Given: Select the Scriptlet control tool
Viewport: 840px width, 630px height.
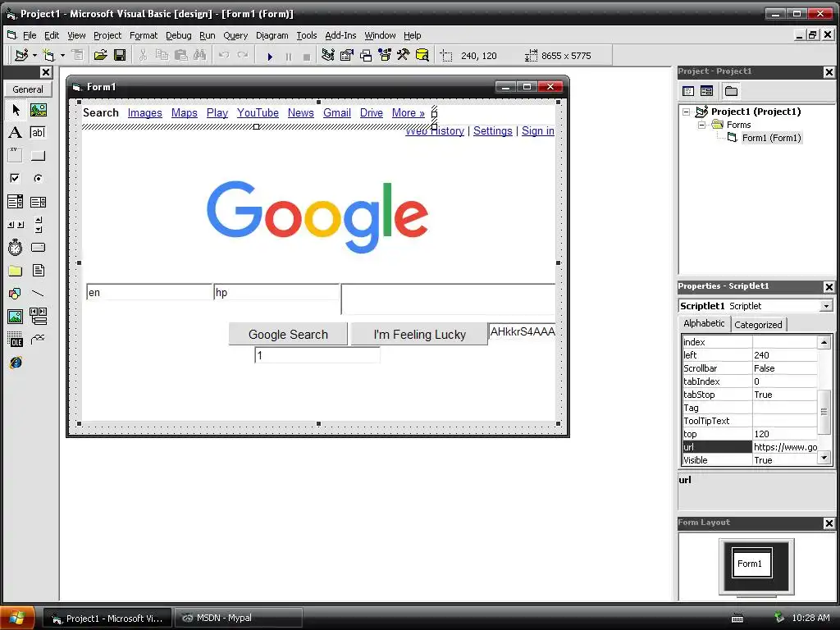Looking at the screenshot, I should [38, 340].
